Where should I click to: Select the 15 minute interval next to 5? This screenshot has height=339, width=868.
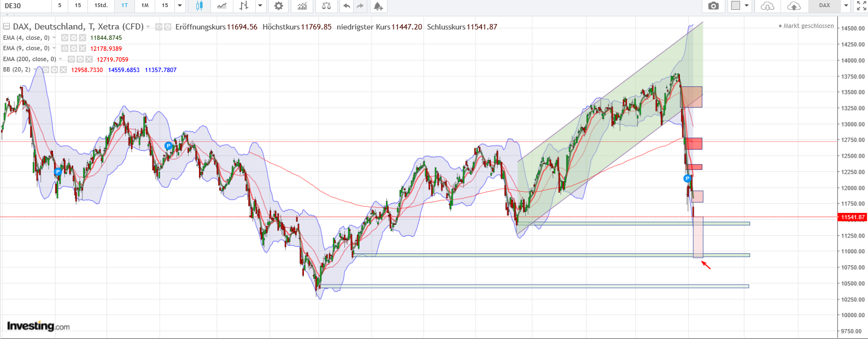78,5
